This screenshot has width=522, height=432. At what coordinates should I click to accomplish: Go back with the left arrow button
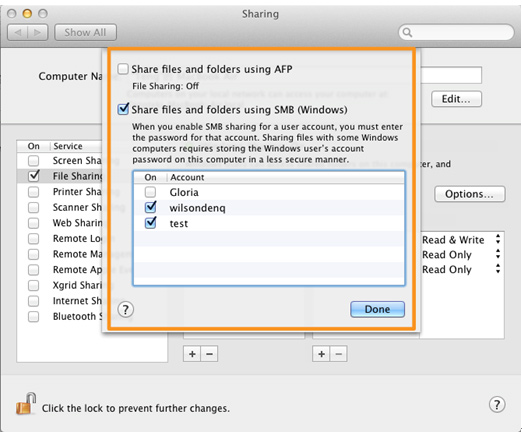pyautogui.click(x=18, y=33)
